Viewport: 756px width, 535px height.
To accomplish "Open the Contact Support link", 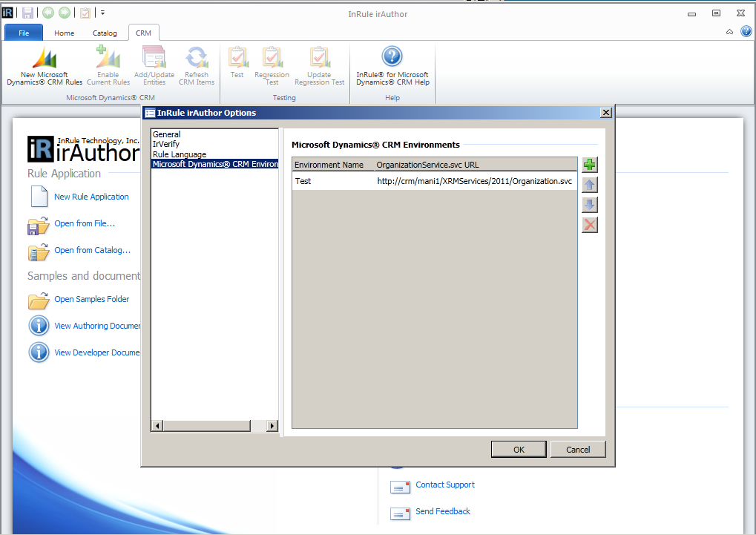I will point(444,485).
